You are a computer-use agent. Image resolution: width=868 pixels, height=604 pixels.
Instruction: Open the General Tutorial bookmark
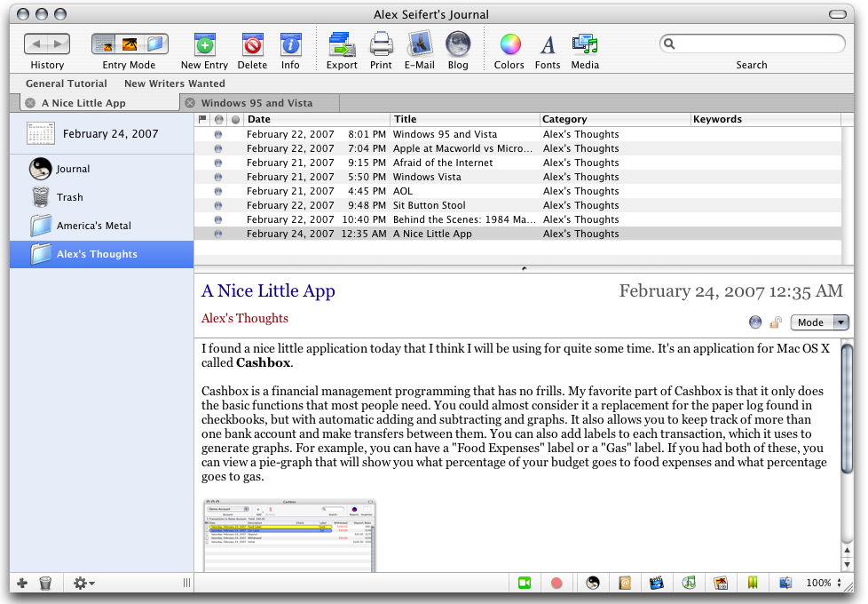(x=67, y=83)
